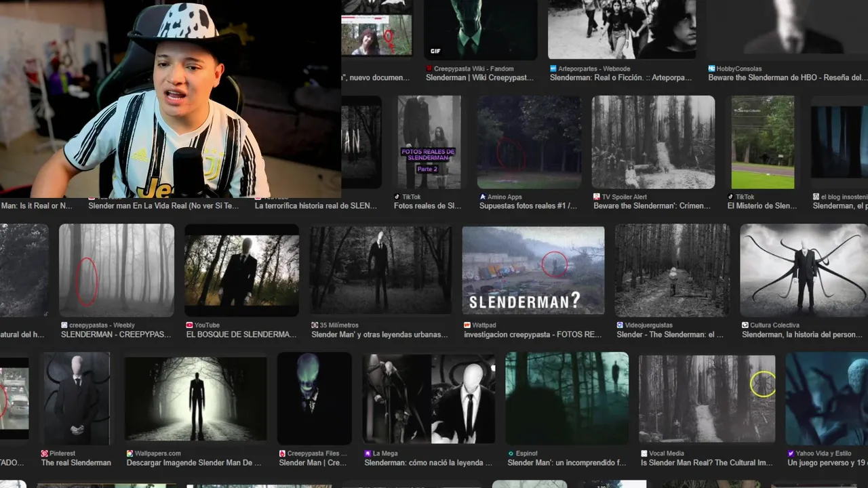The image size is (868, 488).
Task: Click 'Slender Man': un incomprendido f...' title
Action: pyautogui.click(x=567, y=463)
